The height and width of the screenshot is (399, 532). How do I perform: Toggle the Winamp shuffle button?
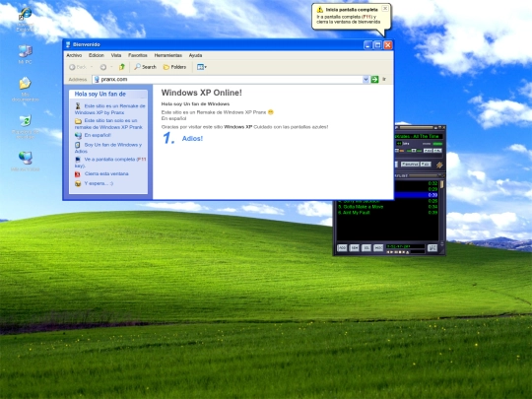(410, 165)
